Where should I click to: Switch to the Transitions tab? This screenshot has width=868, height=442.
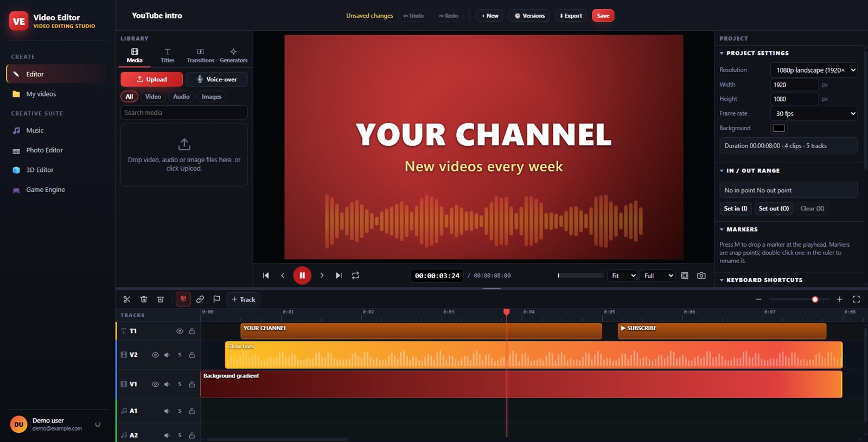click(201, 56)
